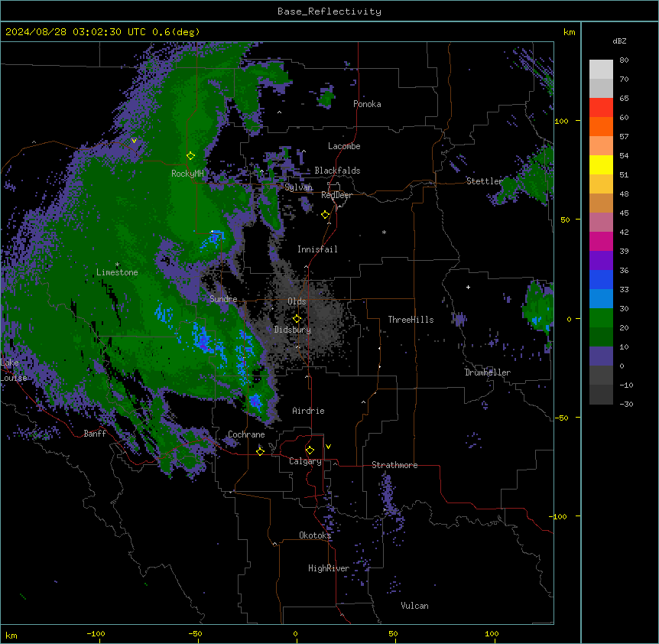Click the Innisfail city label

317,249
